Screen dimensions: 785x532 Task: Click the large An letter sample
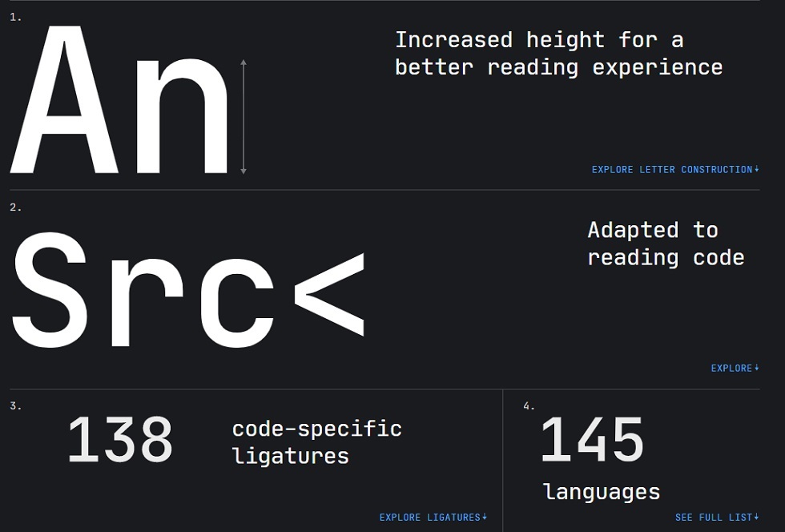point(119,99)
